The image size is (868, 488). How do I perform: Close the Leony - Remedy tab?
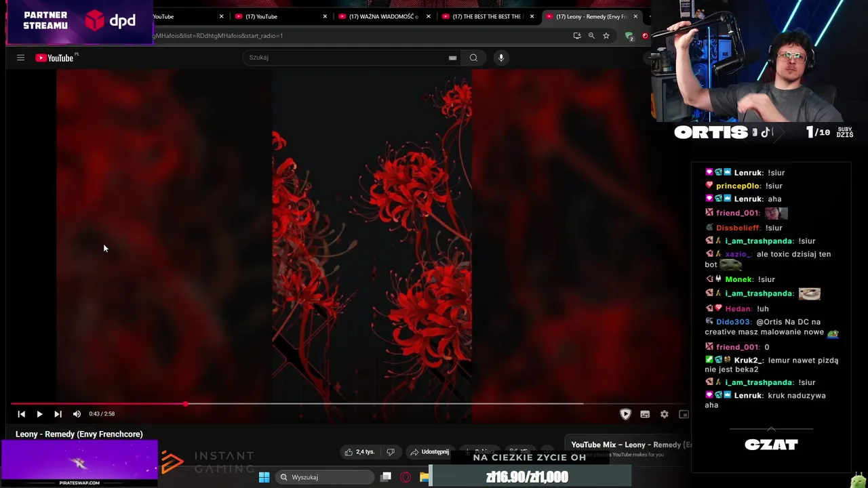[635, 16]
